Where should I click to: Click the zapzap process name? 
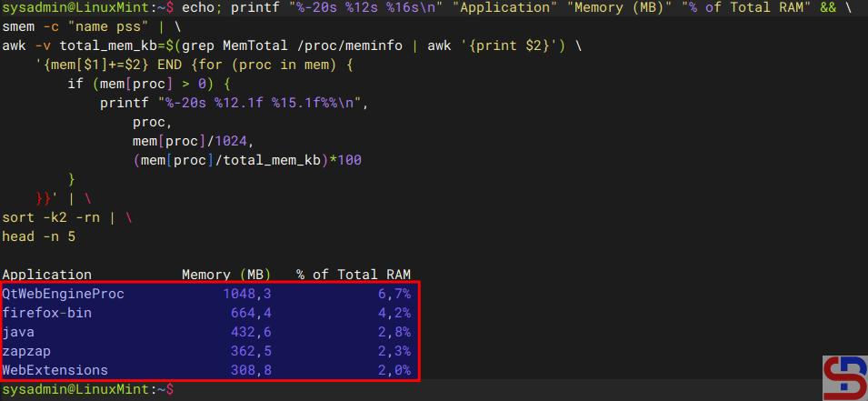[26, 351]
